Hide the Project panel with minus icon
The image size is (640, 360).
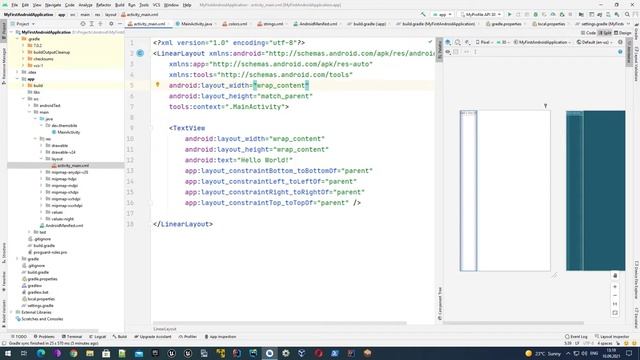click(x=120, y=24)
